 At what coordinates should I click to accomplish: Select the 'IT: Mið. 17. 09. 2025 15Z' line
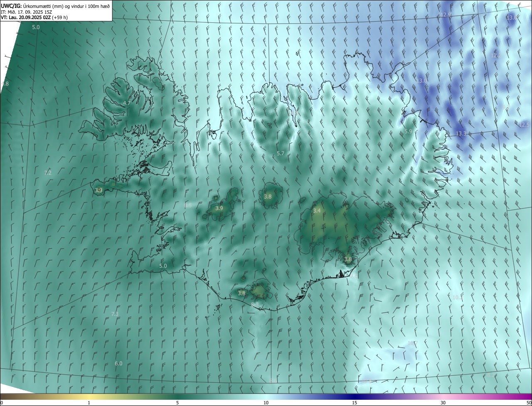pyautogui.click(x=26, y=12)
